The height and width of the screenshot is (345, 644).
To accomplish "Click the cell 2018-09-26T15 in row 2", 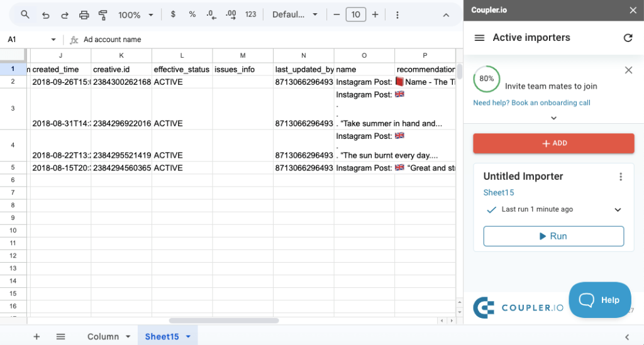I will (x=61, y=82).
